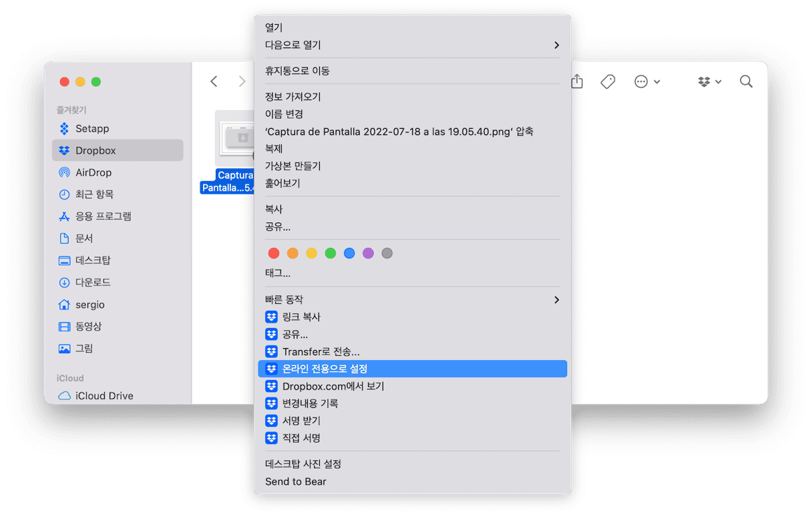Click Dropbox.com에서 보기 menu option
This screenshot has width=812, height=515.
coord(333,386)
